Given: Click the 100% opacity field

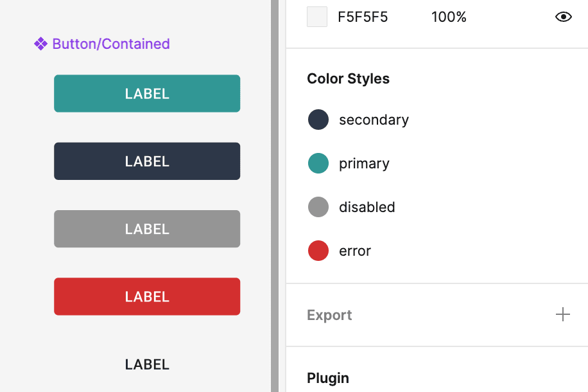Looking at the screenshot, I should pyautogui.click(x=449, y=17).
